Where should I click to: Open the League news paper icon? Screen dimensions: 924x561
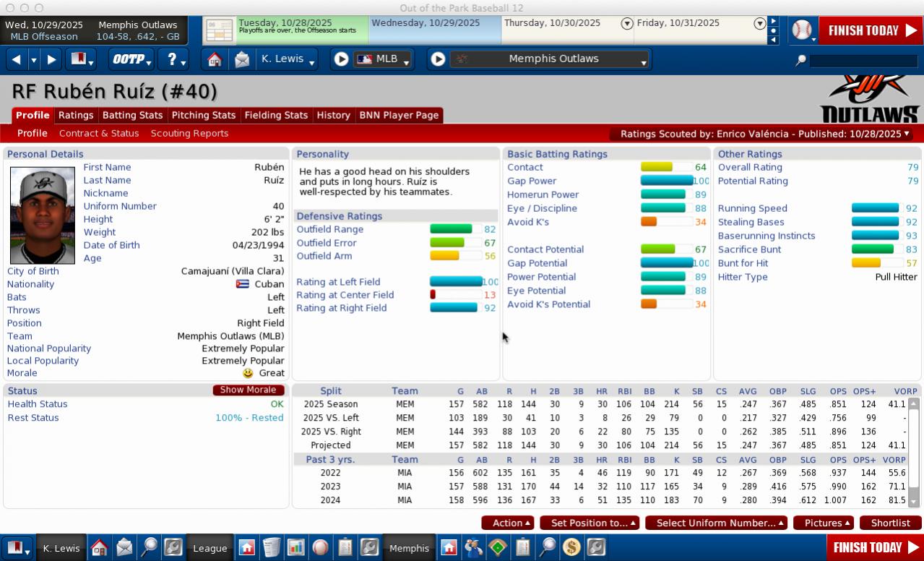[x=272, y=548]
